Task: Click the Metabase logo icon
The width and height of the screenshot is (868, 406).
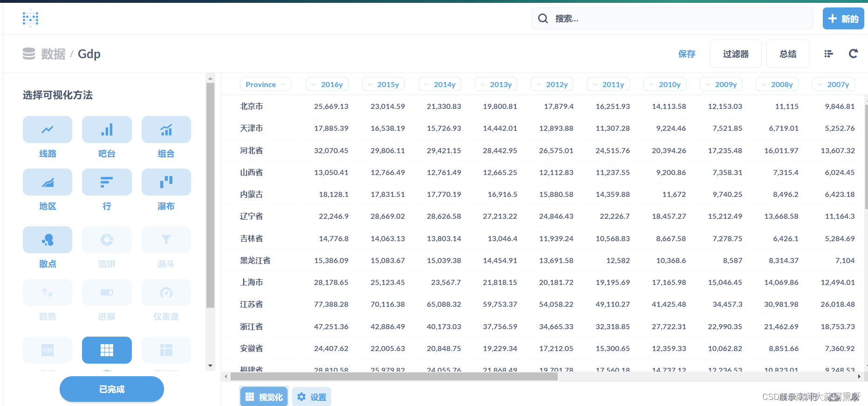Action: [x=30, y=18]
